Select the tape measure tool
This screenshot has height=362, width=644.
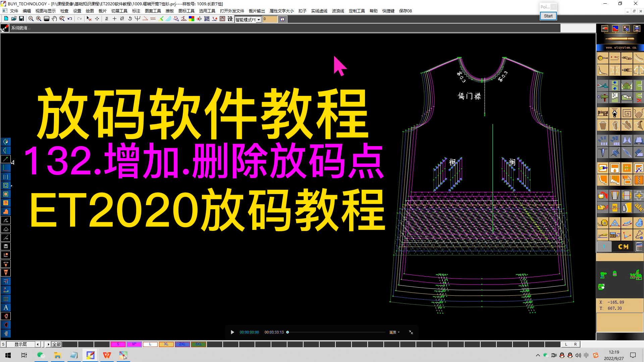[x=602, y=223]
